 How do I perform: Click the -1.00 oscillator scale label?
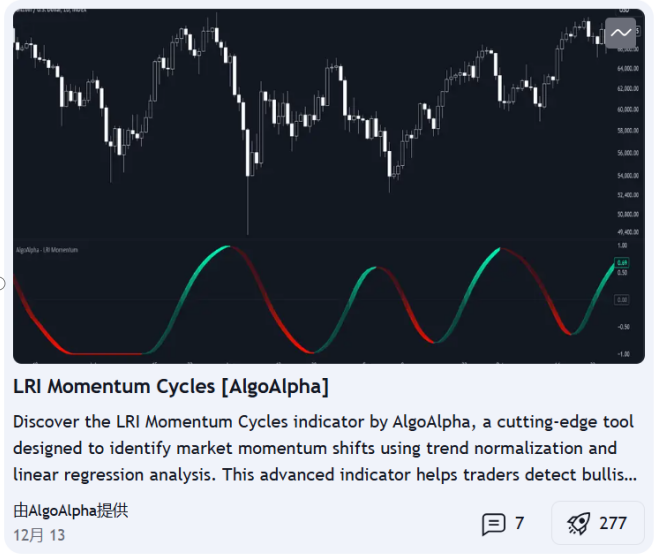pos(622,354)
